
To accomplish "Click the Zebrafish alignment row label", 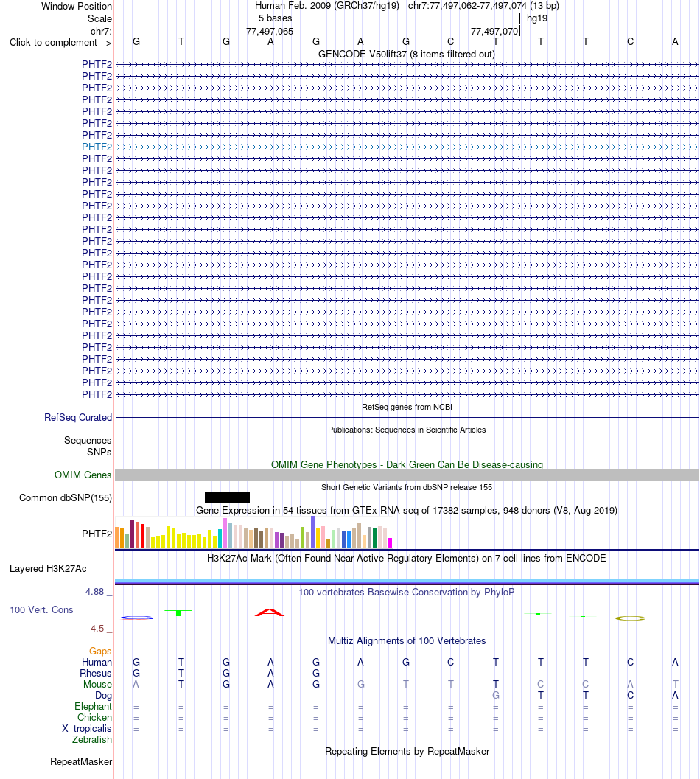I will click(92, 740).
